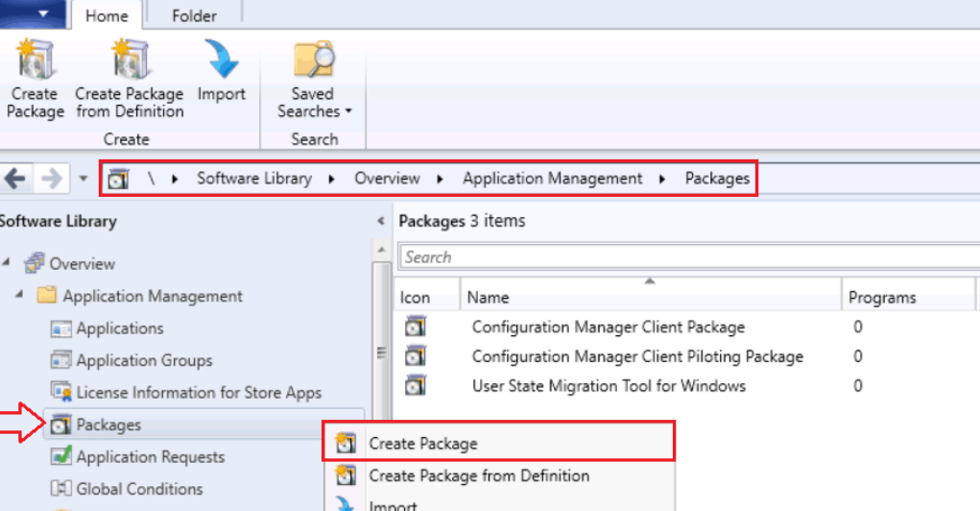980x511 pixels.
Task: Click the navigation pane scroll up arrow
Action: coord(381,250)
